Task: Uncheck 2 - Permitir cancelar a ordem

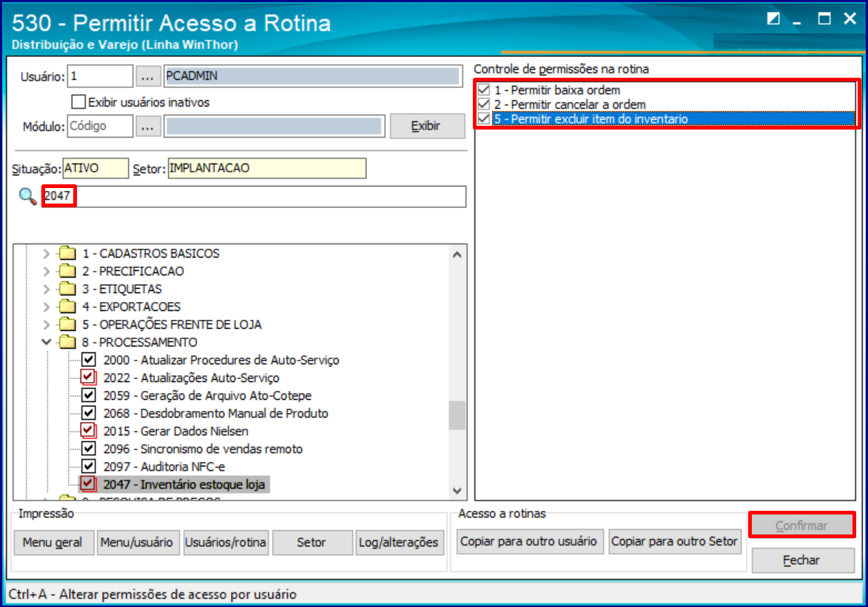Action: [484, 104]
